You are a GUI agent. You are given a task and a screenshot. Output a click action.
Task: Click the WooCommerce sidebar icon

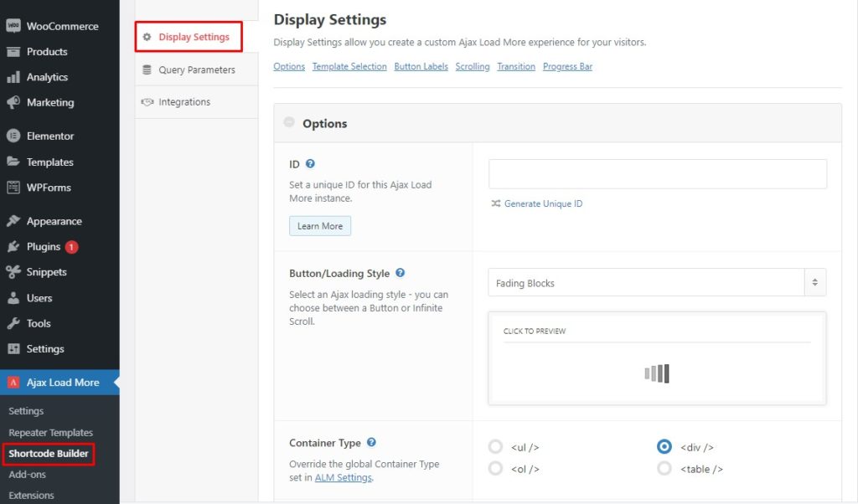click(x=13, y=26)
